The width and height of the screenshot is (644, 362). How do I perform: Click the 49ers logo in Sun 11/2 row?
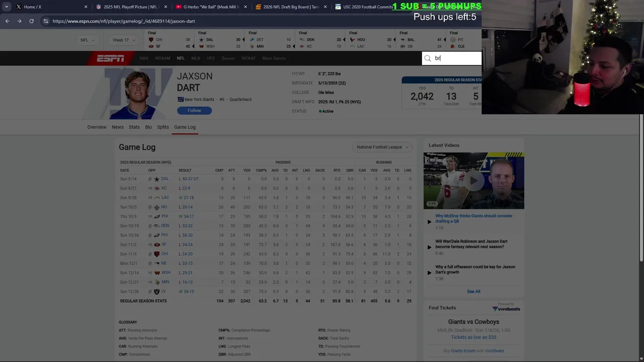[x=156, y=244]
